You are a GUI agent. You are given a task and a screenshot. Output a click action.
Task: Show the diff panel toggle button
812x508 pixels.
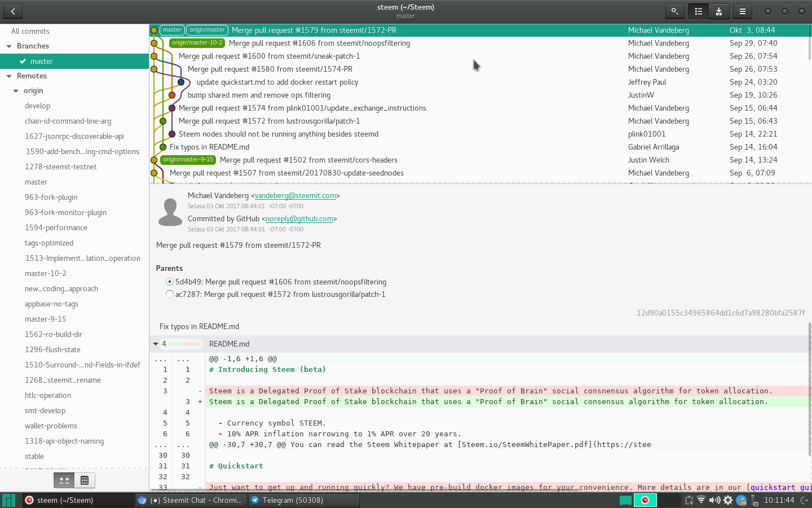[64, 480]
